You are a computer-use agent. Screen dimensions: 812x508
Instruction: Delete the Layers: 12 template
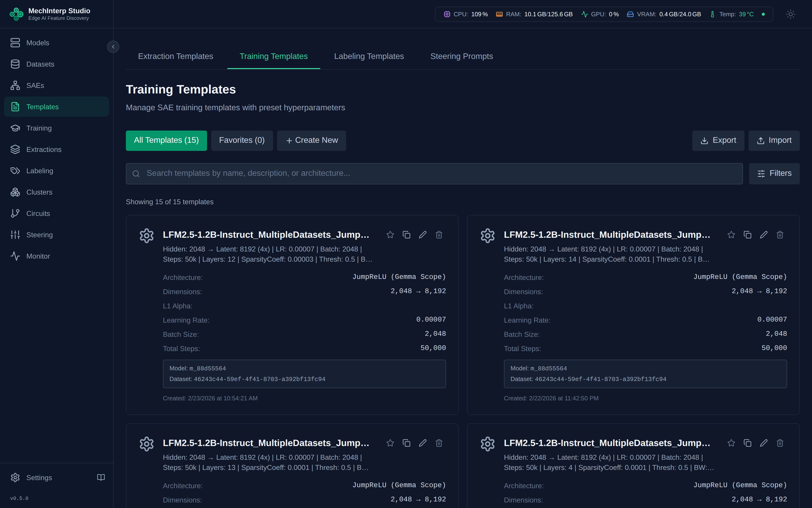(439, 234)
